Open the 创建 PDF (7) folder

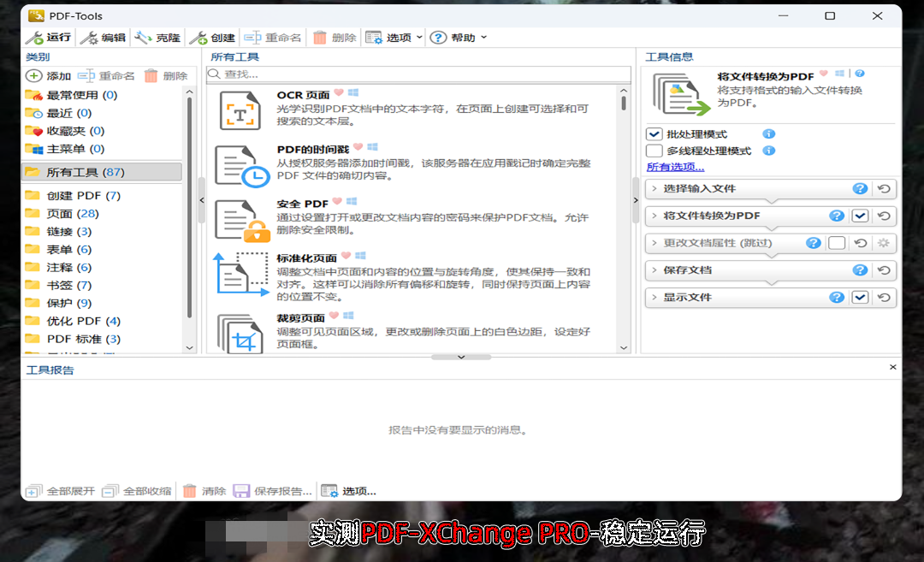click(x=73, y=196)
